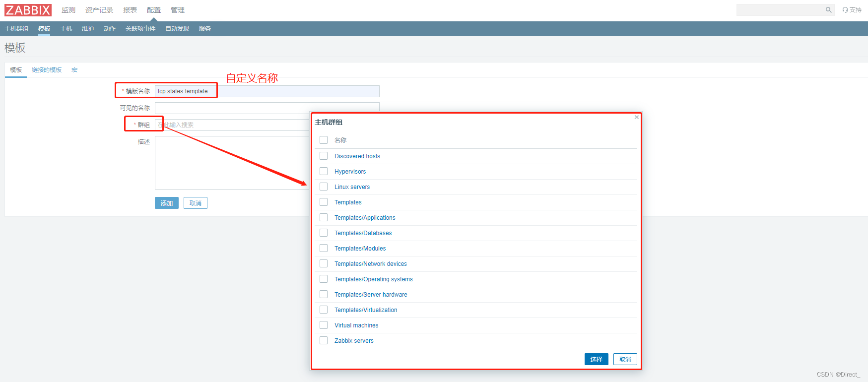Go to 动作 submenu item

click(110, 29)
